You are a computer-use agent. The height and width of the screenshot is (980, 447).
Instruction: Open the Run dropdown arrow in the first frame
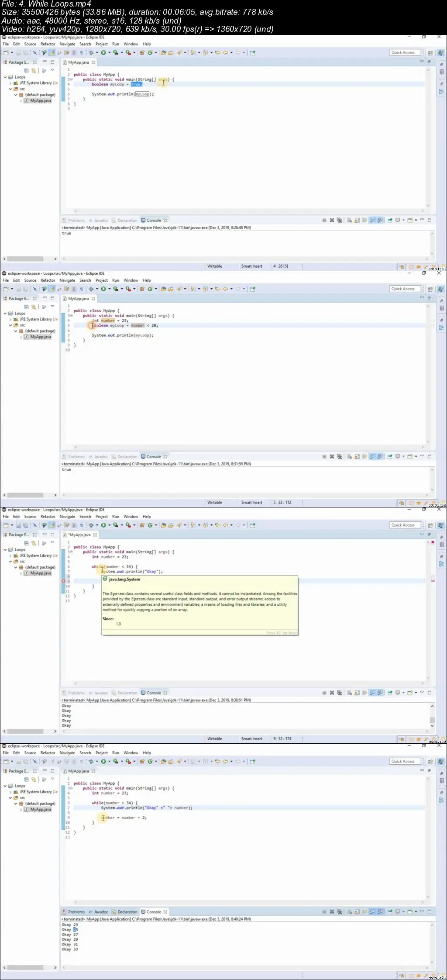coord(109,52)
